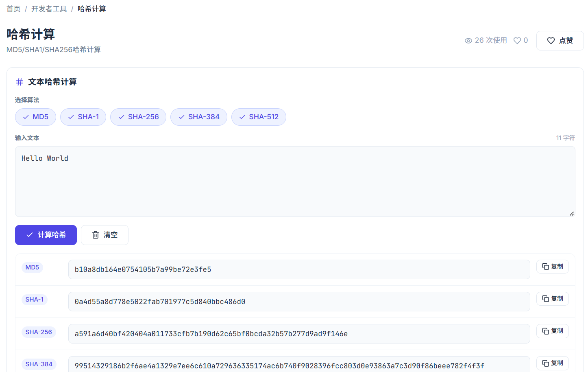Click the textarea resize handle corner

572,213
